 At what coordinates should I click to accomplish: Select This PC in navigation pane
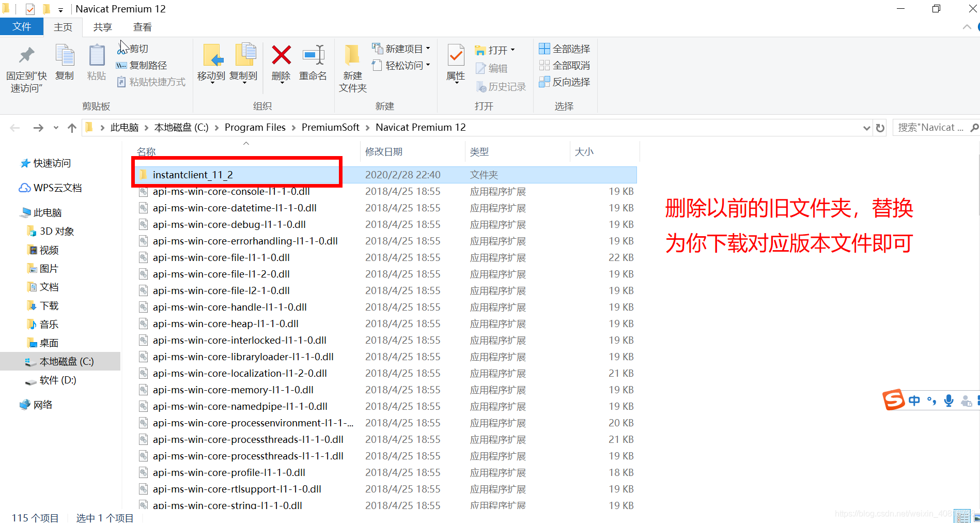pos(41,212)
